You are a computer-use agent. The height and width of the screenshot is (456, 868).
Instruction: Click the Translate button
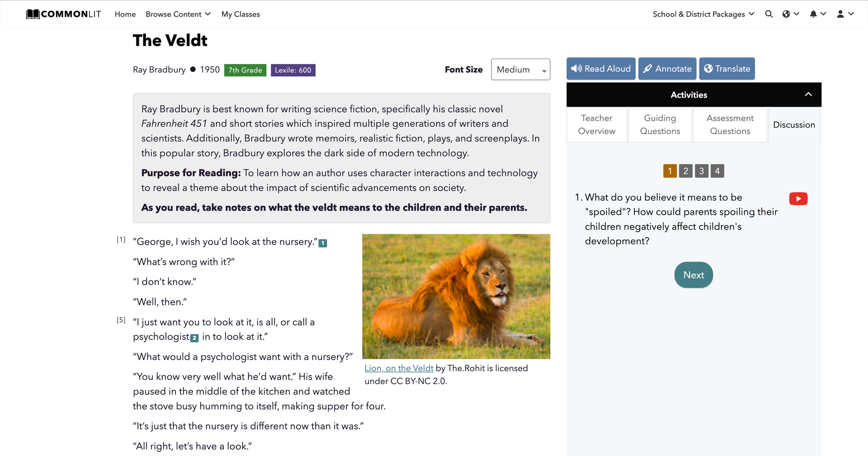(x=727, y=69)
